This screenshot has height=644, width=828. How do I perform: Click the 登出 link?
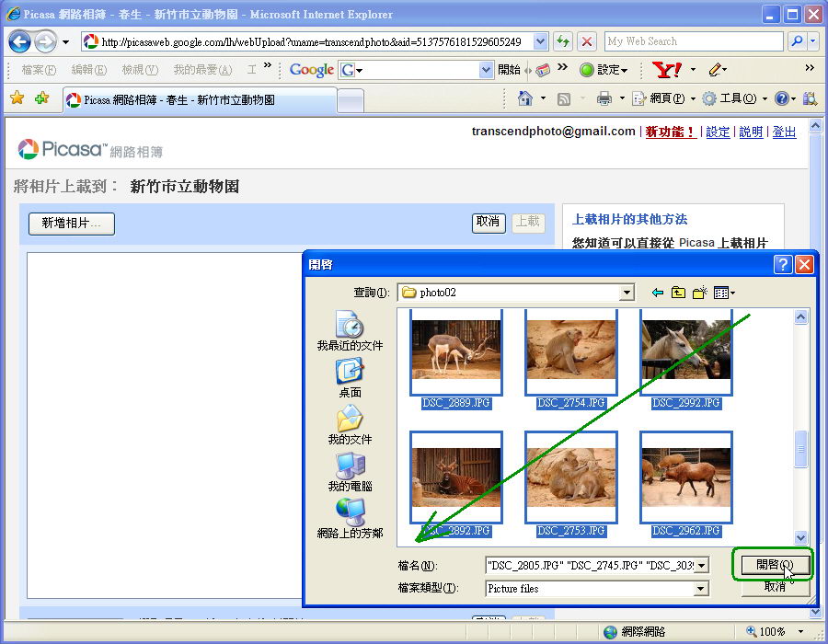(784, 132)
